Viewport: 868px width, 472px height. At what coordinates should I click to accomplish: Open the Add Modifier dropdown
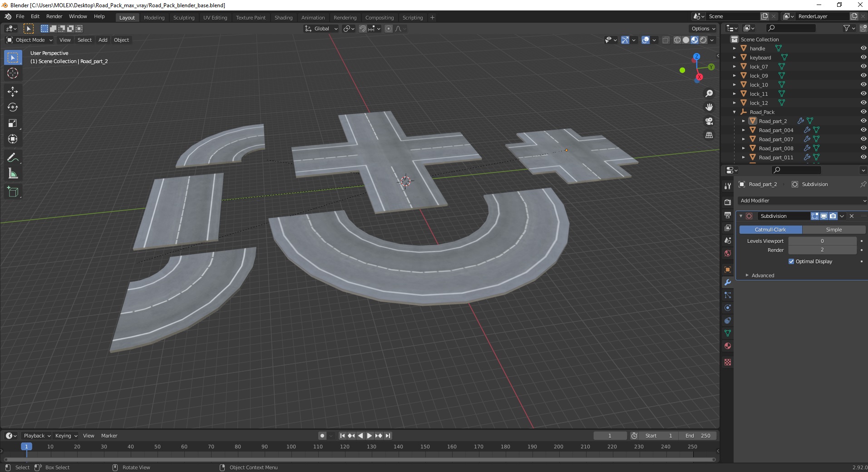(x=802, y=201)
